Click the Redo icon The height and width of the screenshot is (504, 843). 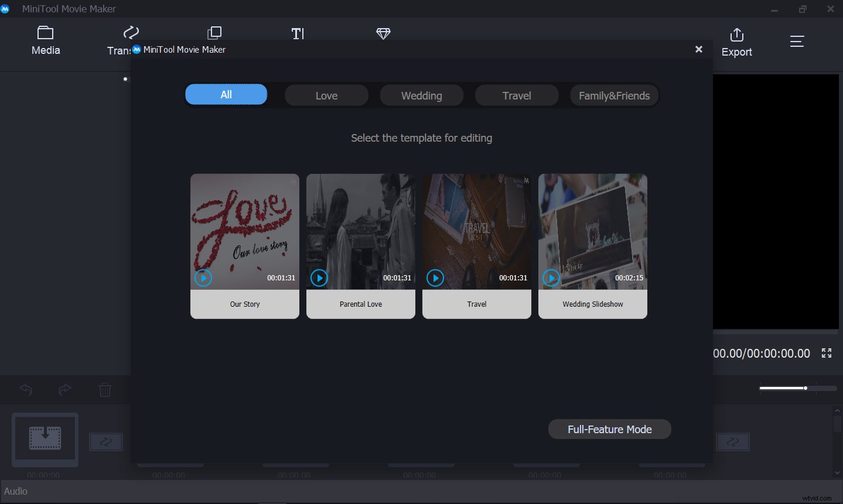pyautogui.click(x=64, y=389)
